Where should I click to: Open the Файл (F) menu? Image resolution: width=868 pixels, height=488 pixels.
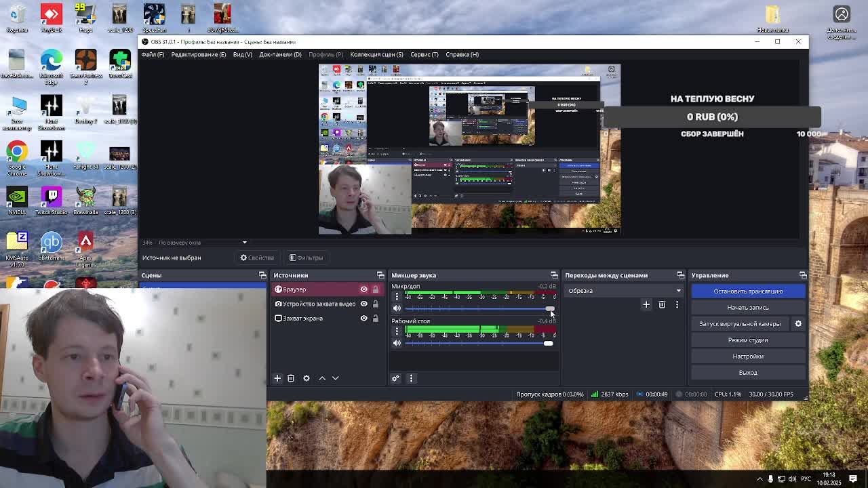(x=153, y=54)
